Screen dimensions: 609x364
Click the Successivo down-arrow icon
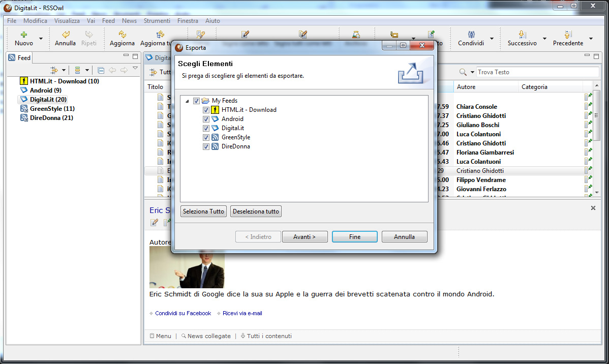click(x=522, y=34)
